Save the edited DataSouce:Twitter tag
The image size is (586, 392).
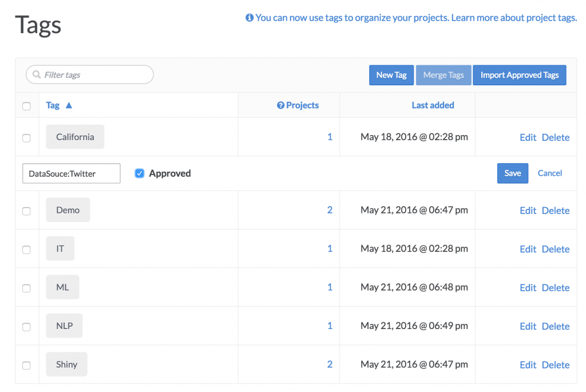click(x=513, y=173)
